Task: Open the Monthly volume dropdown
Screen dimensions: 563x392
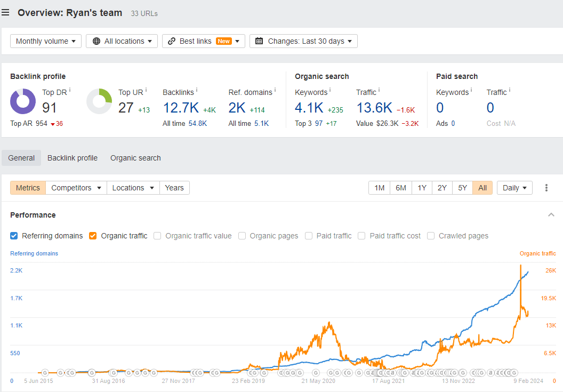Action: 45,41
